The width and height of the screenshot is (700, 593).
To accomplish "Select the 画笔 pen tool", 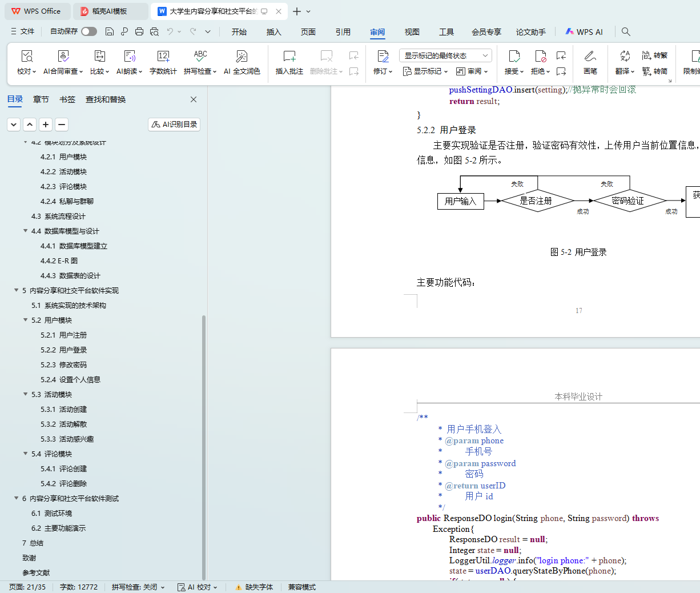I will (590, 57).
